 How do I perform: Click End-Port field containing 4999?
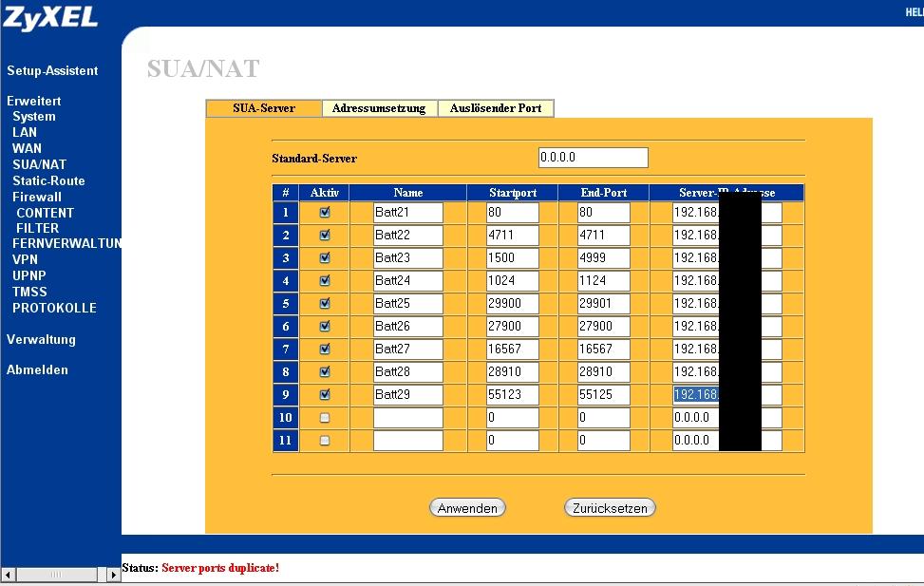tap(603, 257)
